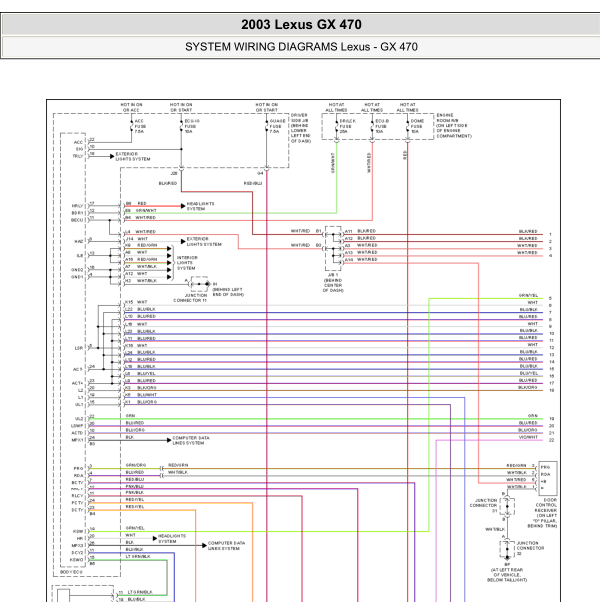This screenshot has height=602, width=600.
Task: Click the 'GND2' pin label on Body ECU
Action: click(77, 270)
